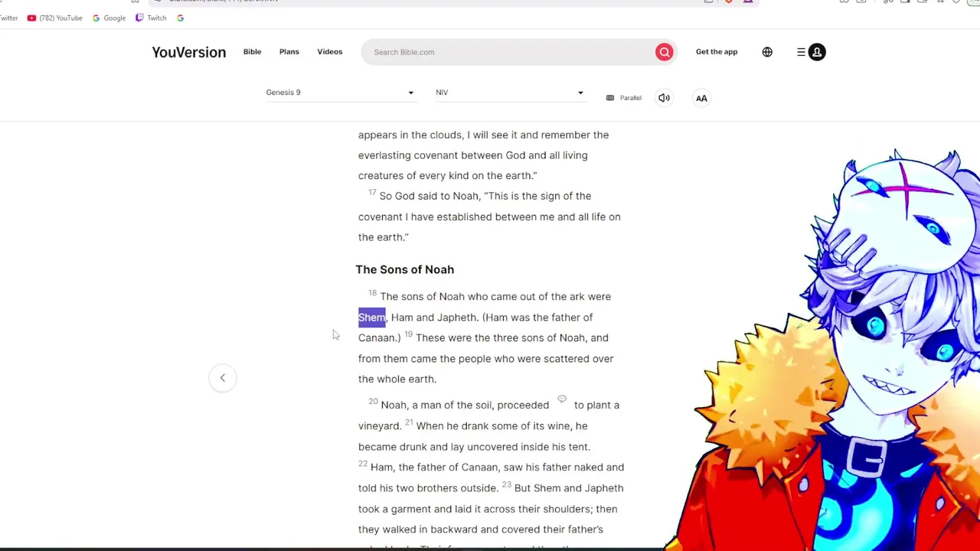Click Get the app link
The height and width of the screenshot is (551, 980).
tap(717, 51)
